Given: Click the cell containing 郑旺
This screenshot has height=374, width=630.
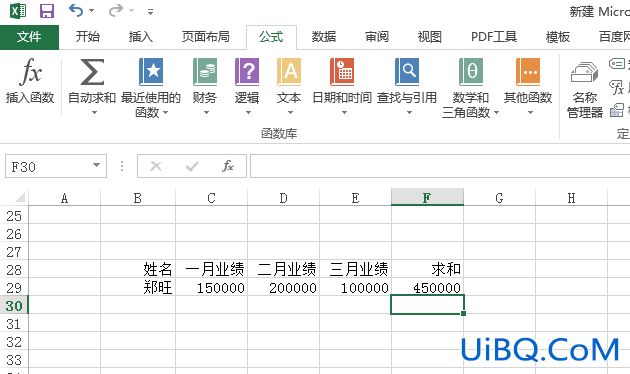Looking at the screenshot, I should [x=138, y=287].
